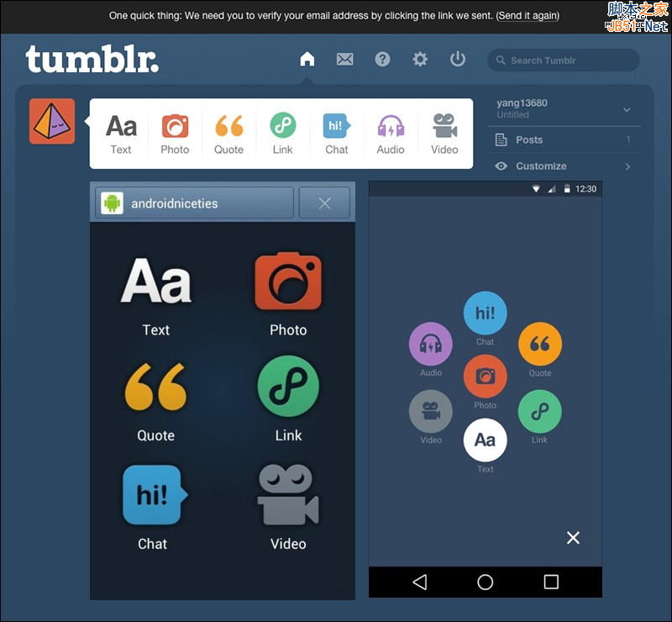Create a Photo post from white bar

(175, 134)
